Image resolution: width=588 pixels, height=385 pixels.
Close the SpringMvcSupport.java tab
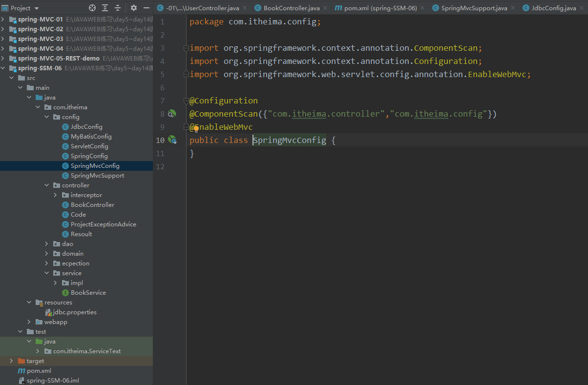click(x=512, y=8)
